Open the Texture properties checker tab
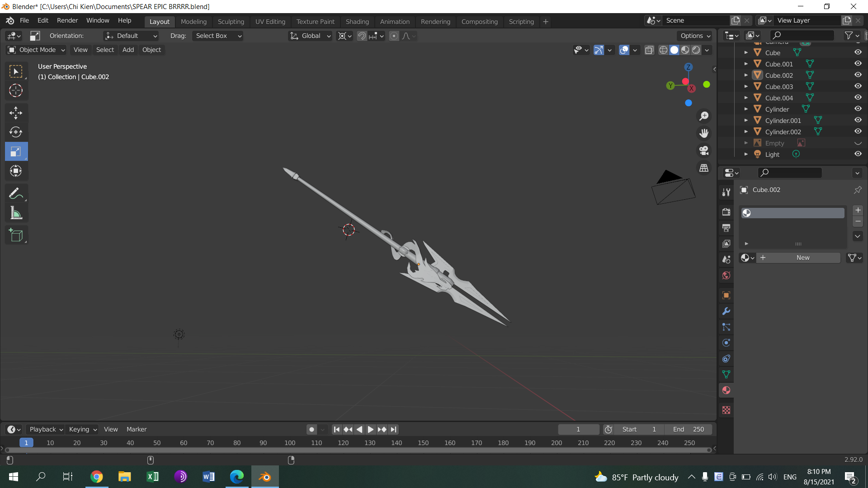Screen dimensions: 868x488 click(x=726, y=410)
